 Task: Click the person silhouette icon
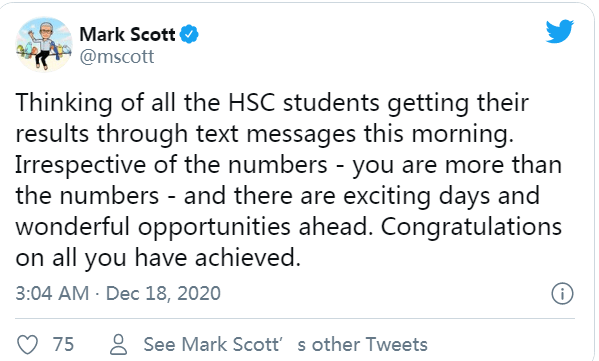click(x=118, y=345)
